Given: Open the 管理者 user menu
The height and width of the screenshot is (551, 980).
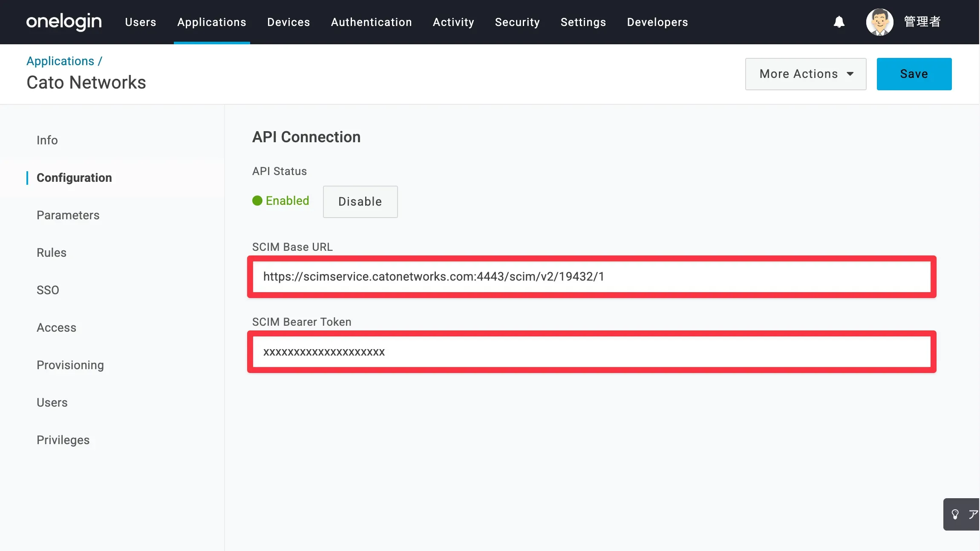Looking at the screenshot, I should click(x=922, y=22).
